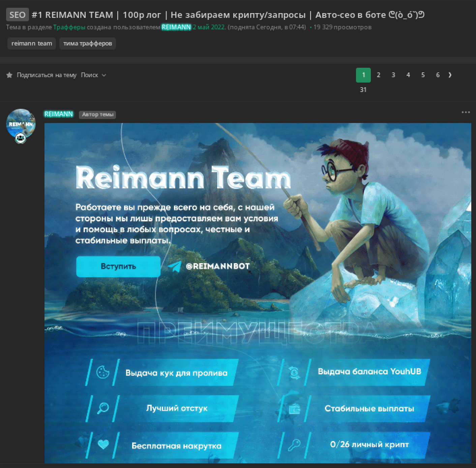
Task: Click 0/26 личный крипт label
Action: point(369,445)
